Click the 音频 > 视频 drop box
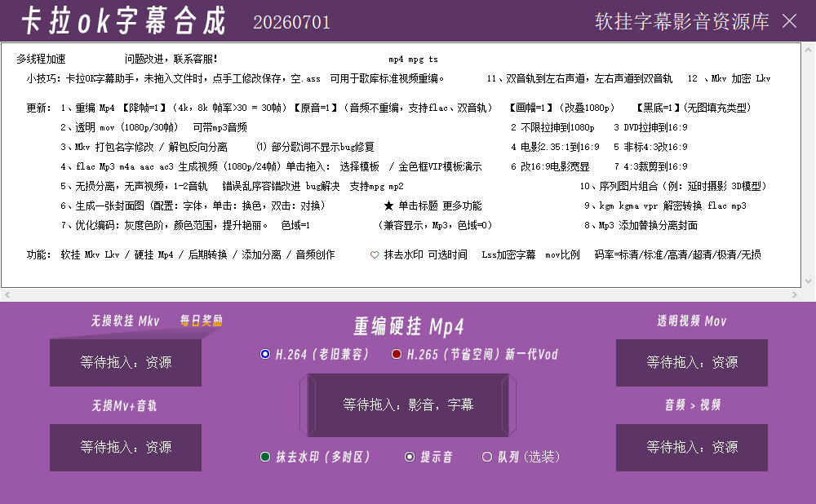The image size is (816, 504). coord(692,447)
